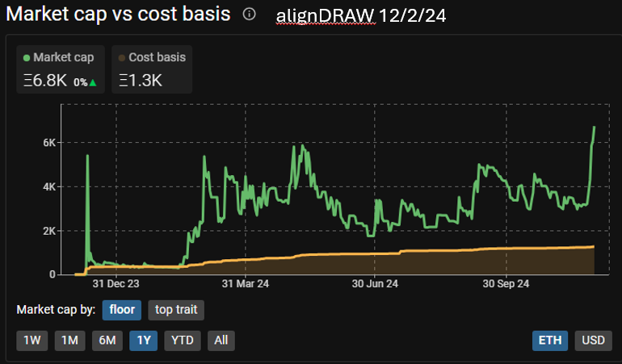Click the 6K y-axis label

click(x=49, y=143)
